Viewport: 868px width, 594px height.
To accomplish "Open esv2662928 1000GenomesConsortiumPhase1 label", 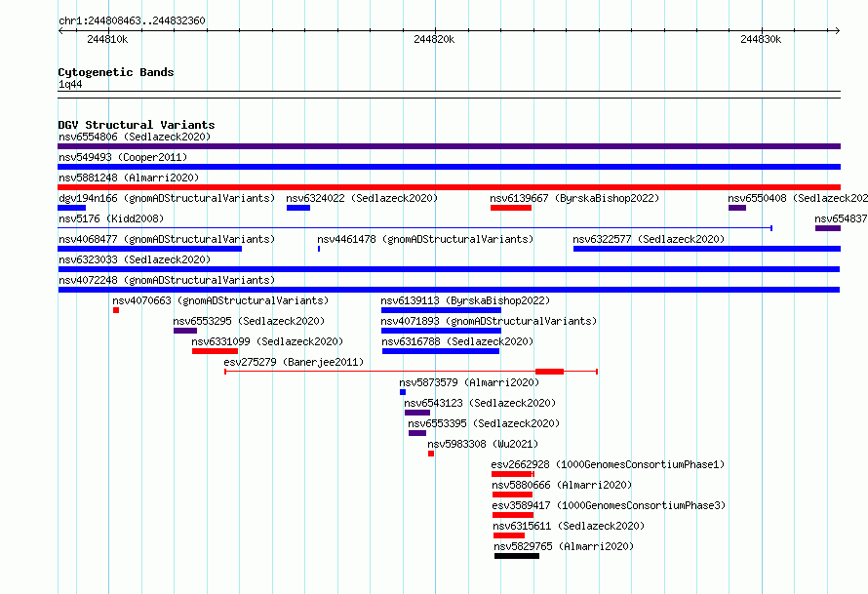I will (608, 464).
